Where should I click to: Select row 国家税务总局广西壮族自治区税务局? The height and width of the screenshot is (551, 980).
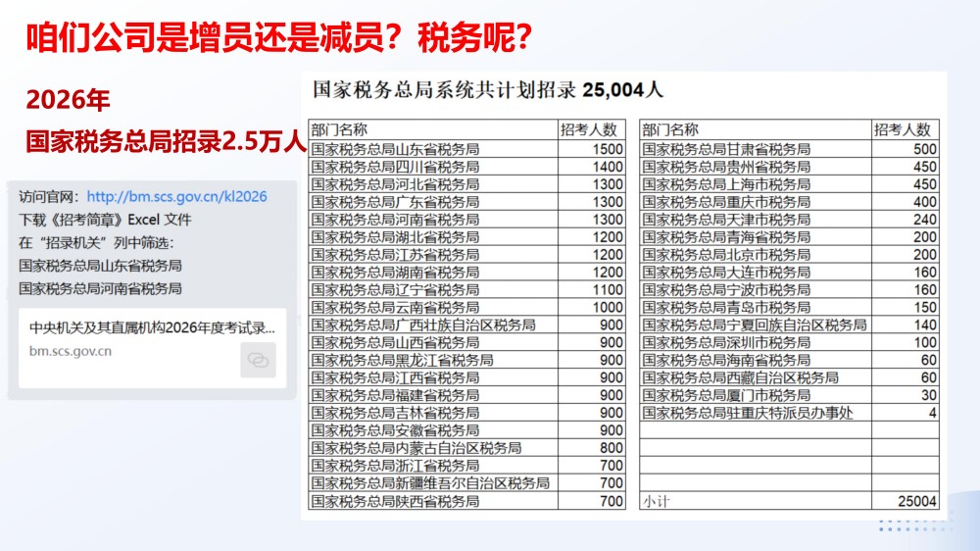pos(466,325)
